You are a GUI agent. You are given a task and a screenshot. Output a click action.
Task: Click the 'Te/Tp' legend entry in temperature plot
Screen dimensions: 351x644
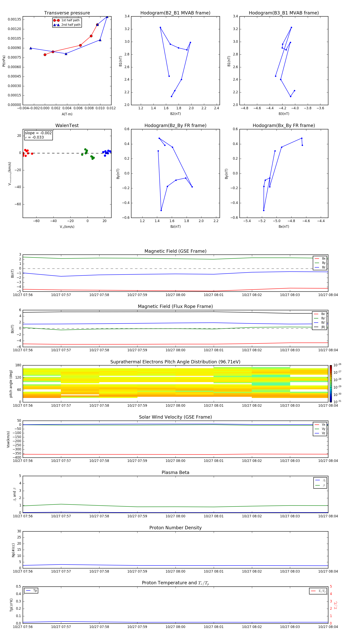click(x=318, y=591)
